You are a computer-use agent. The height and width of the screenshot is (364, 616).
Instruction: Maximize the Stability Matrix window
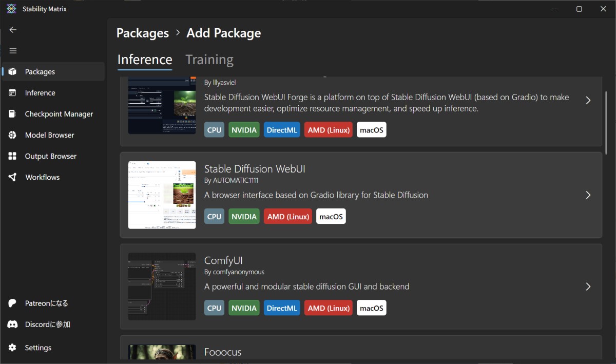point(579,9)
